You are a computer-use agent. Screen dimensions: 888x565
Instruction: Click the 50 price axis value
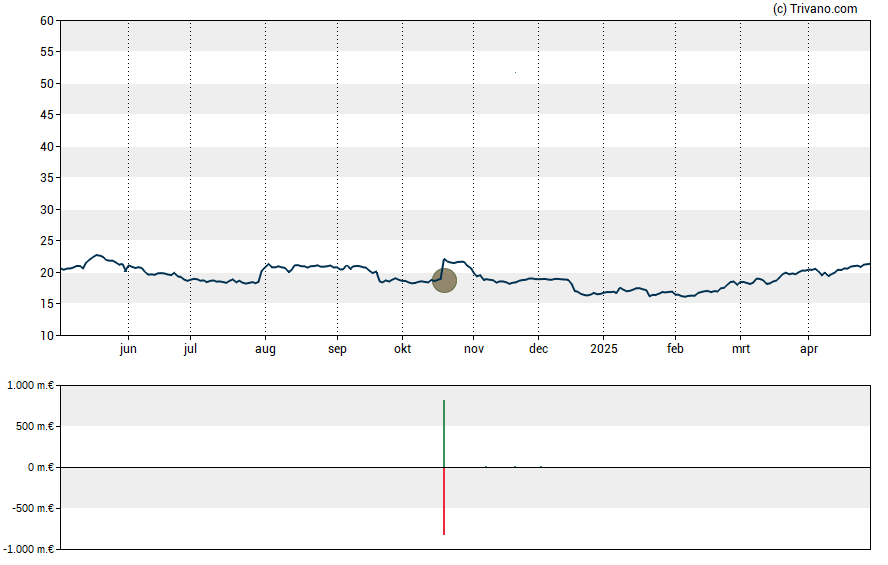pos(47,84)
